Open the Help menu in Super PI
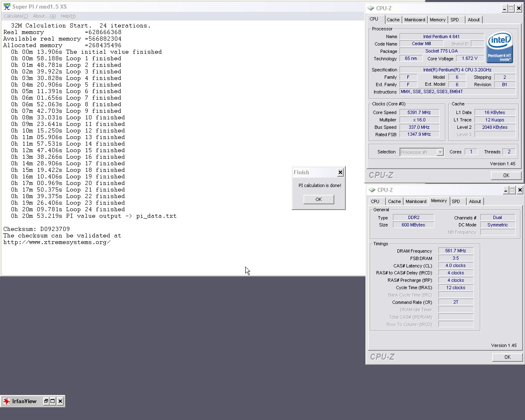This screenshot has width=525, height=420. [68, 16]
